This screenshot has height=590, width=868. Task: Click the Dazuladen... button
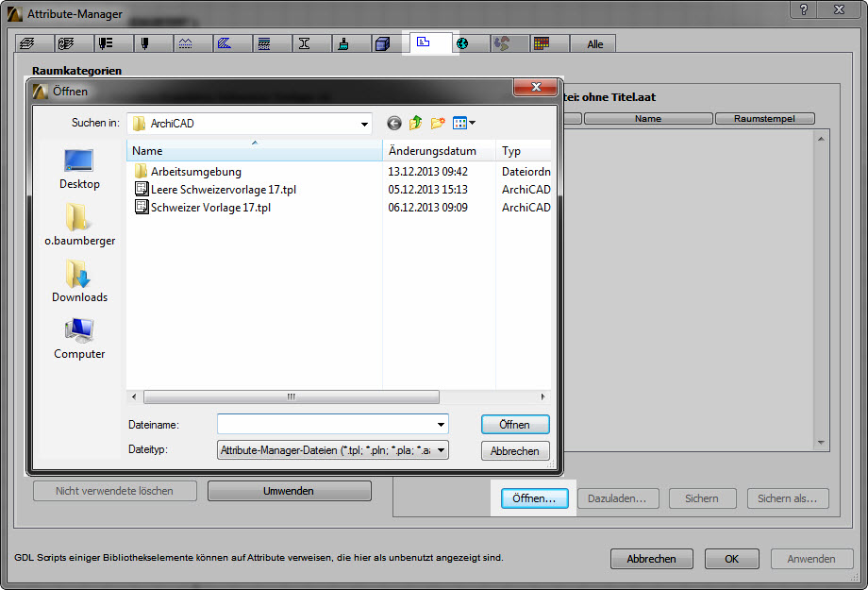617,498
